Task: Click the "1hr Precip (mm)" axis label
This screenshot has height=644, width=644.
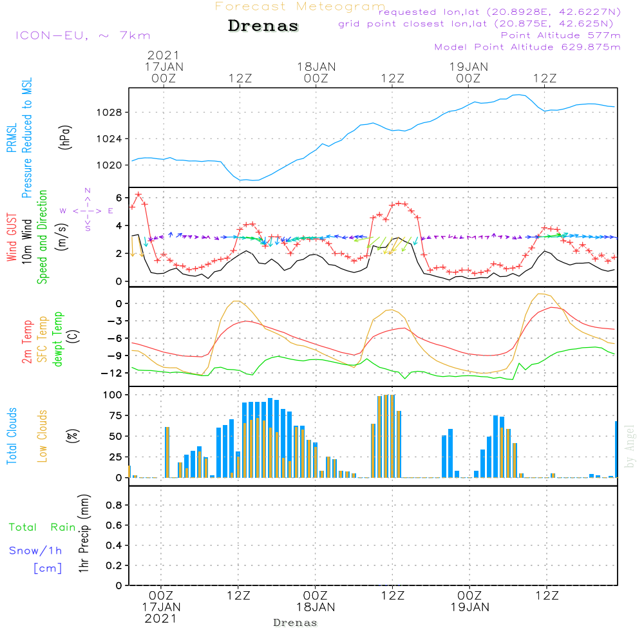Action: [84, 533]
